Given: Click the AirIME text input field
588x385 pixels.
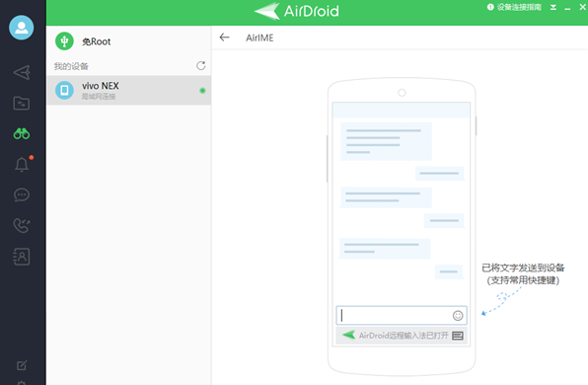Looking at the screenshot, I should point(402,315).
